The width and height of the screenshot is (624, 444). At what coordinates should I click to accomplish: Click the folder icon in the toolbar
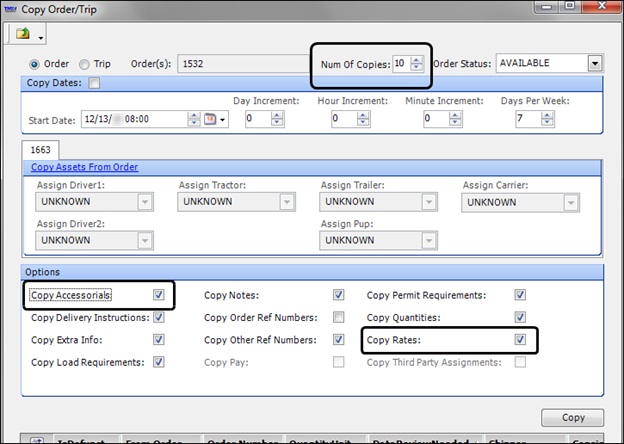(22, 35)
